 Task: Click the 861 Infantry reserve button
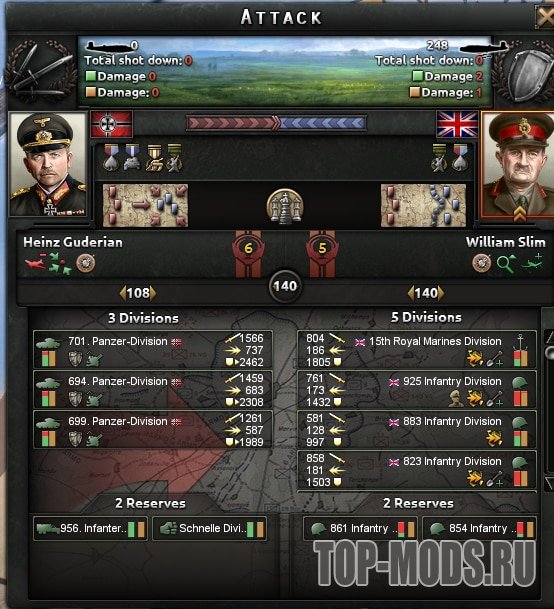click(x=360, y=528)
